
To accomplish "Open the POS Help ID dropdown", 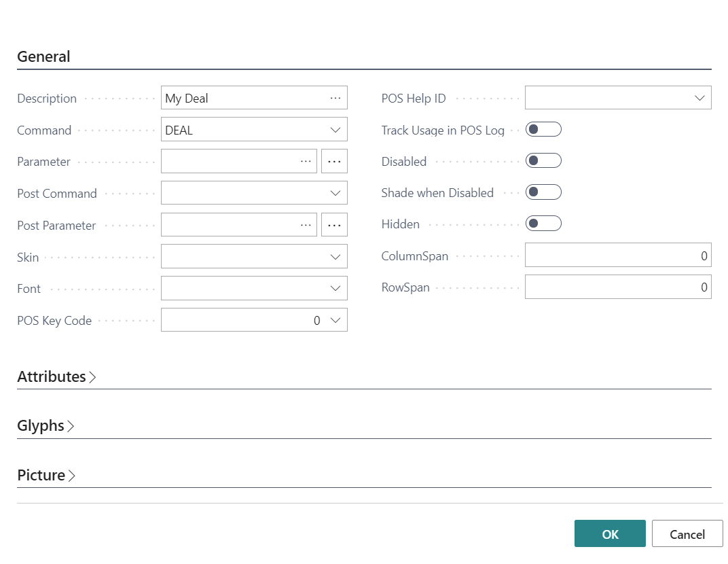I will pyautogui.click(x=699, y=98).
